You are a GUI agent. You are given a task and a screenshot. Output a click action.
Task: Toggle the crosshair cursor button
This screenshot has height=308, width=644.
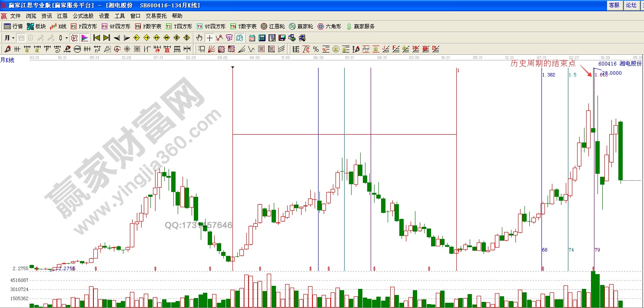pos(210,38)
